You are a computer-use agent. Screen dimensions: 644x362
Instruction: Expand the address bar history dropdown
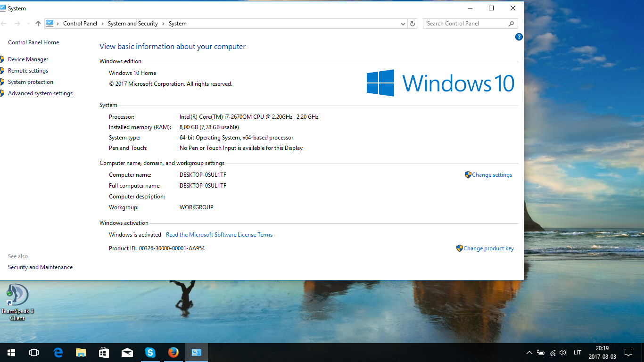click(403, 24)
